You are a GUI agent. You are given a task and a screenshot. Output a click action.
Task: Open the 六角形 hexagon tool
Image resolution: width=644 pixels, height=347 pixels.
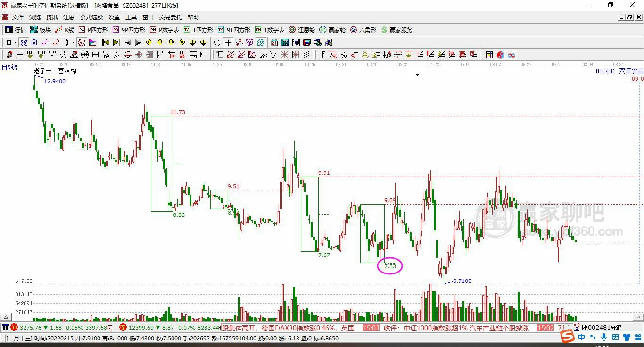pyautogui.click(x=363, y=30)
